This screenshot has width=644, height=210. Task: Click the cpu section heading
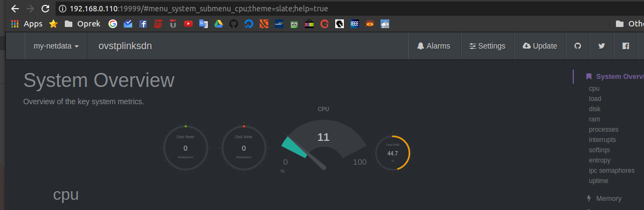click(66, 194)
